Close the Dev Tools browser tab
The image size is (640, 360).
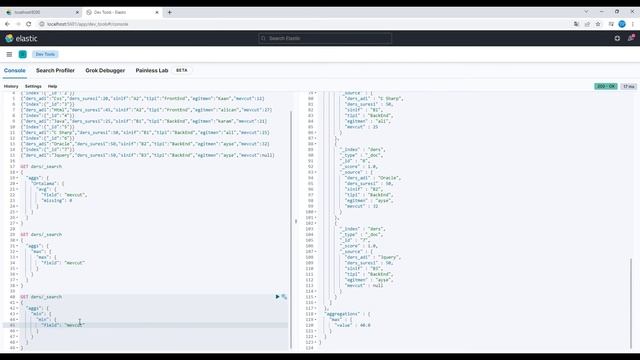point(157,12)
